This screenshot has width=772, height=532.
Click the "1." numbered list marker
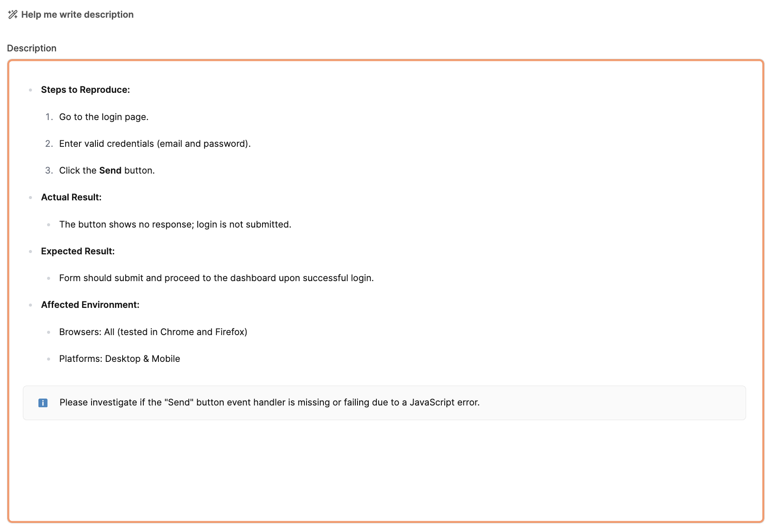pyautogui.click(x=49, y=117)
